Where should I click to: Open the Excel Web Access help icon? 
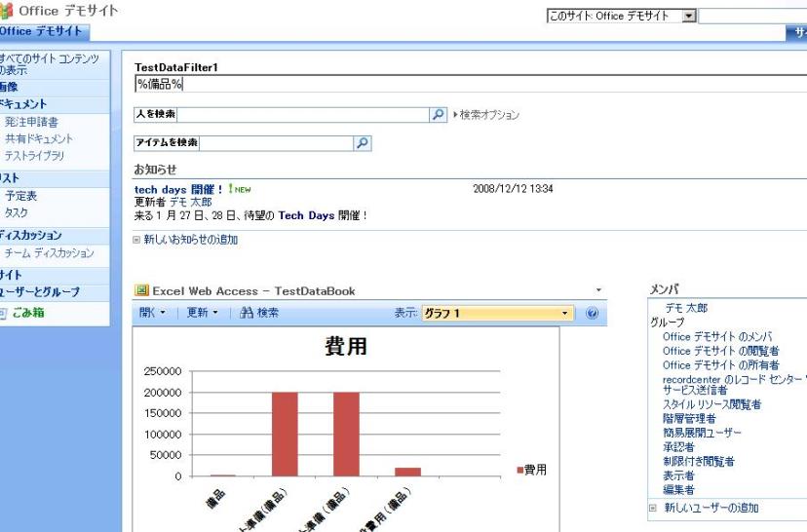click(592, 313)
